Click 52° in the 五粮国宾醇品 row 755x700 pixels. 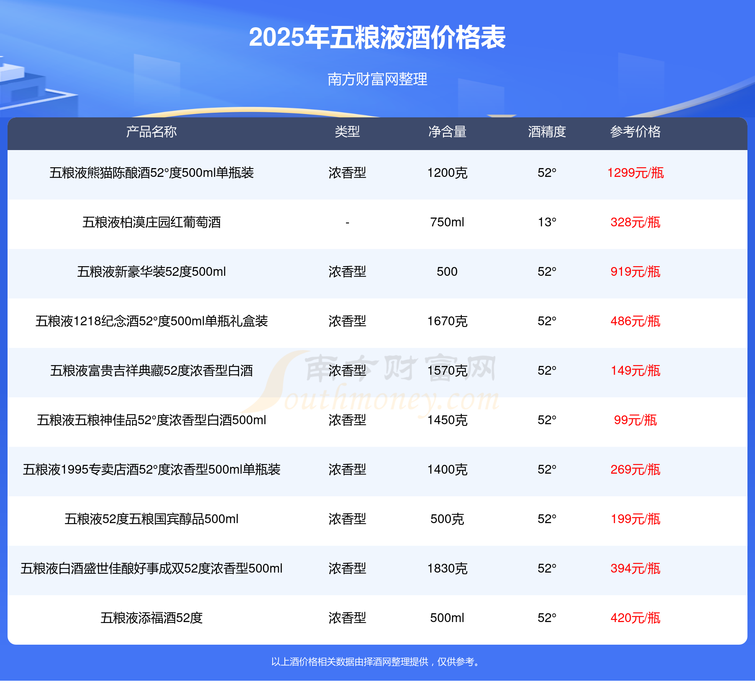coord(547,519)
